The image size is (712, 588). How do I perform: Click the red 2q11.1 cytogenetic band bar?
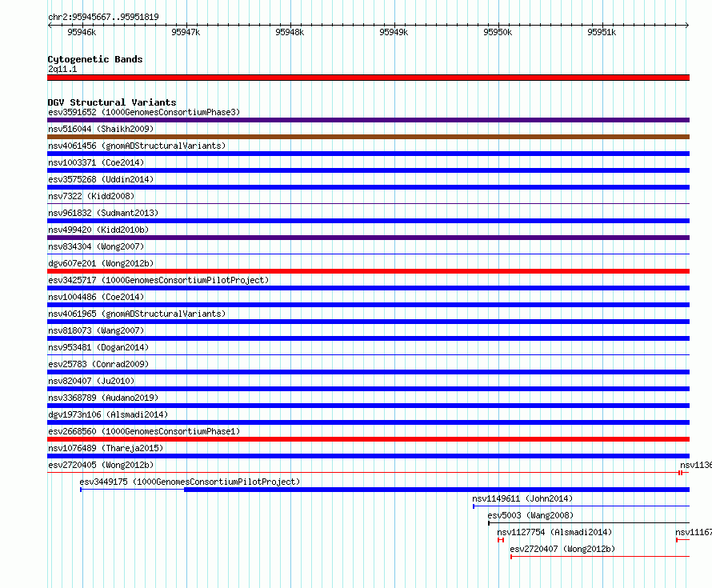[x=368, y=78]
